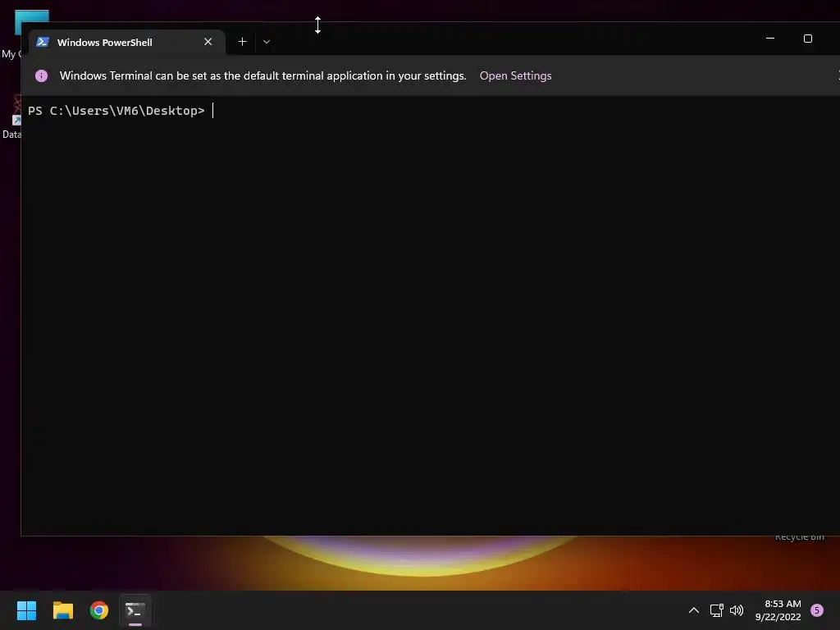Open network status from system tray

pos(716,610)
